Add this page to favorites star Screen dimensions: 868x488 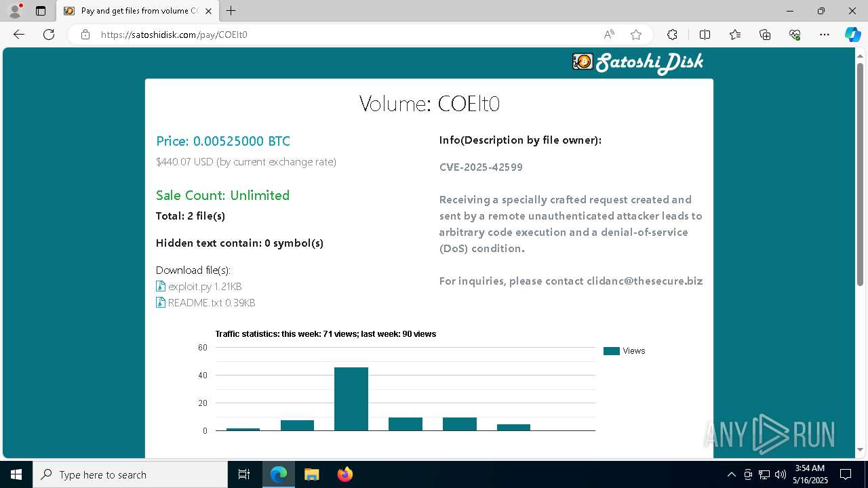coord(636,35)
